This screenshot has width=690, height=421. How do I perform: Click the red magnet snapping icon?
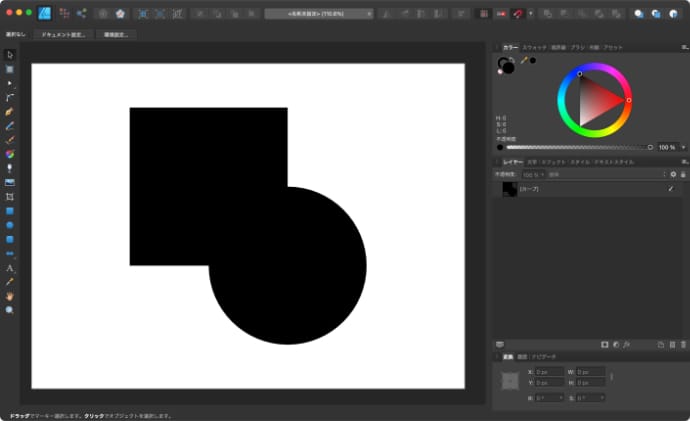coord(517,14)
